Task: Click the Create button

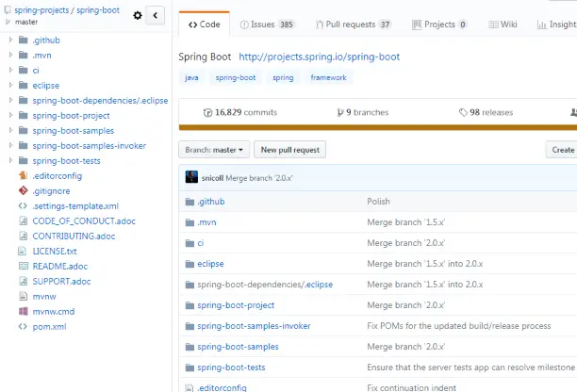Action: (x=562, y=150)
